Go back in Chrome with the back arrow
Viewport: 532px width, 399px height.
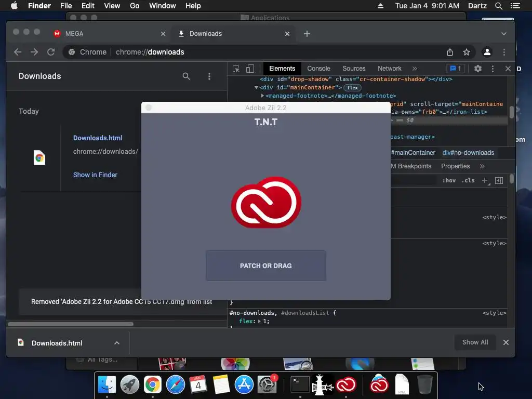(x=18, y=52)
